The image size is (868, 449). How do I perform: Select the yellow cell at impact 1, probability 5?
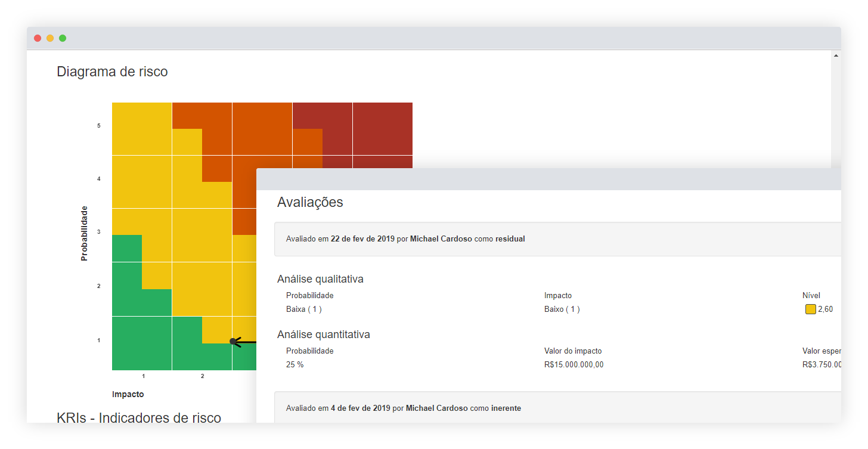[x=142, y=128]
